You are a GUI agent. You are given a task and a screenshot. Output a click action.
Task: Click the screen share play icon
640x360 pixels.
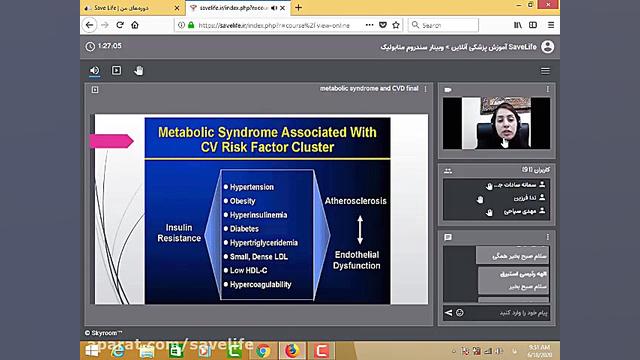(x=116, y=71)
